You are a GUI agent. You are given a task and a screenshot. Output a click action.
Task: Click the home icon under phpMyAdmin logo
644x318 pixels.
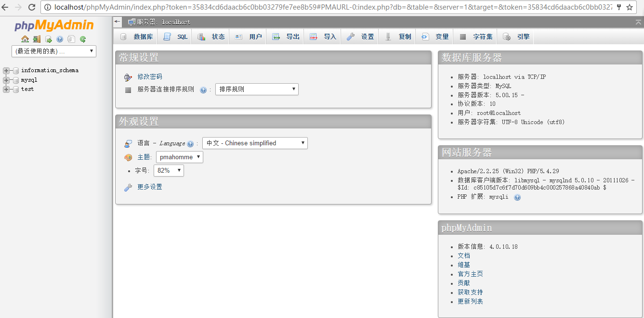25,39
